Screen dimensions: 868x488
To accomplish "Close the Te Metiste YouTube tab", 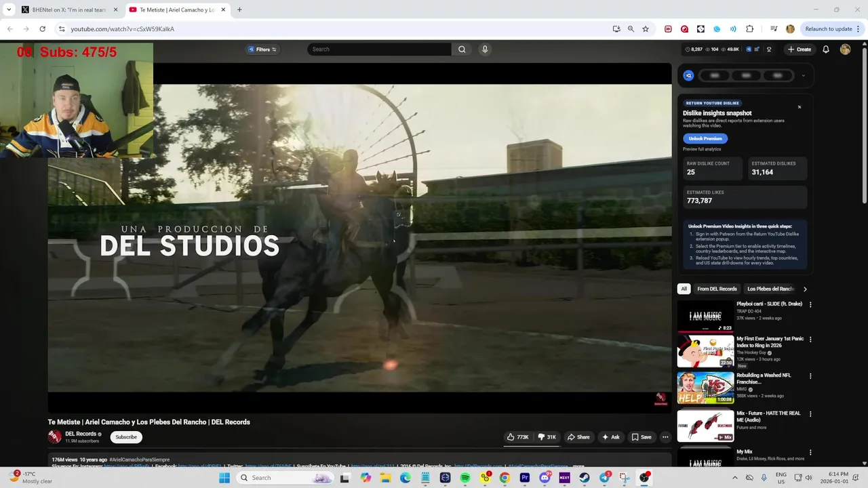I will [223, 9].
